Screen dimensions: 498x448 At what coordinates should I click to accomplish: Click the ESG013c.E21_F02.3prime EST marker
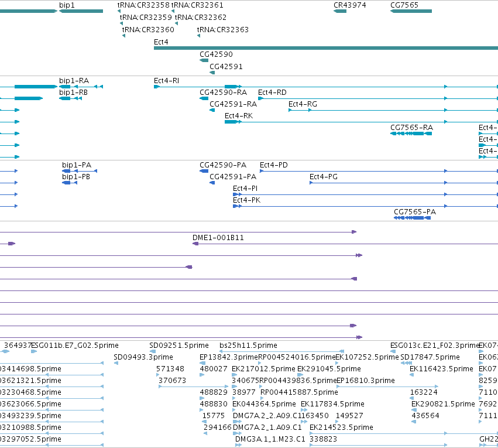tap(393, 351)
